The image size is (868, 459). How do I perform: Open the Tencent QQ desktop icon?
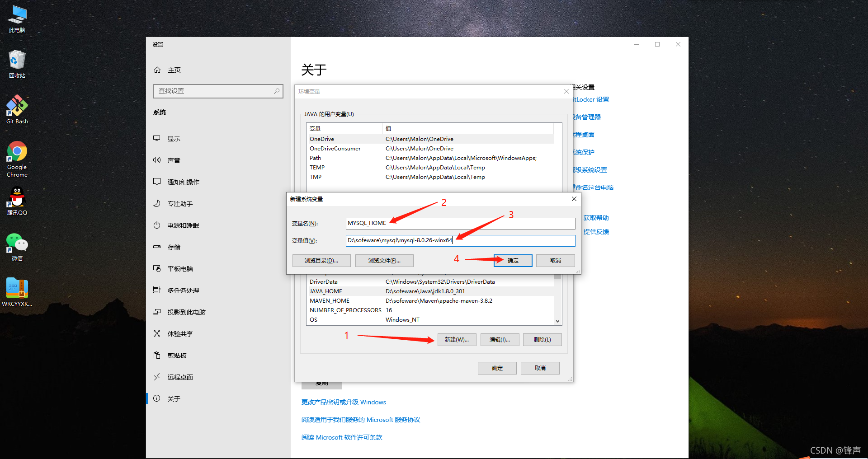pos(17,201)
